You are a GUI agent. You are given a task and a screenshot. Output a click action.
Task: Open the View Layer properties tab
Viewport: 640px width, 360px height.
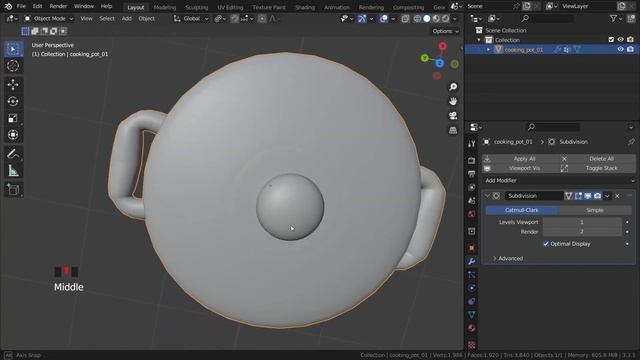coord(472,187)
